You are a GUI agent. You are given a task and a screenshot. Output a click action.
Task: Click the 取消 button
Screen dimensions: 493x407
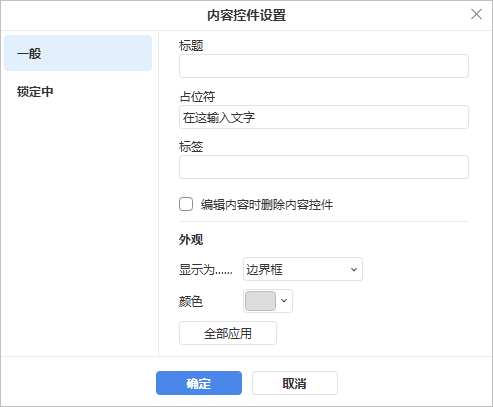tap(295, 383)
